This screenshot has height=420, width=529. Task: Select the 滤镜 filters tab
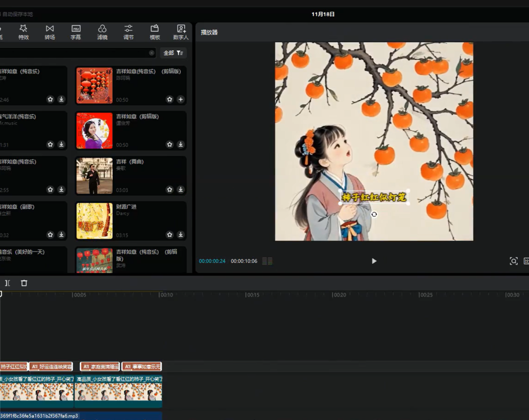pyautogui.click(x=102, y=32)
